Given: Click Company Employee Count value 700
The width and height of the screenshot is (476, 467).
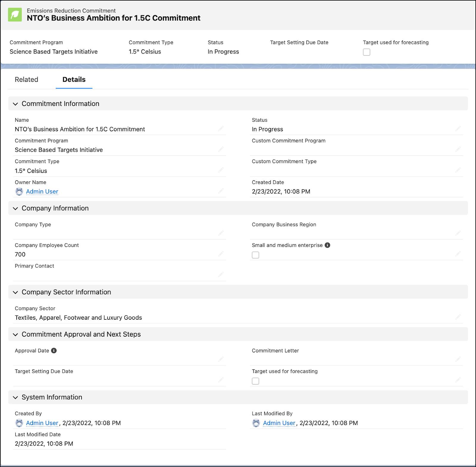Looking at the screenshot, I should 20,254.
